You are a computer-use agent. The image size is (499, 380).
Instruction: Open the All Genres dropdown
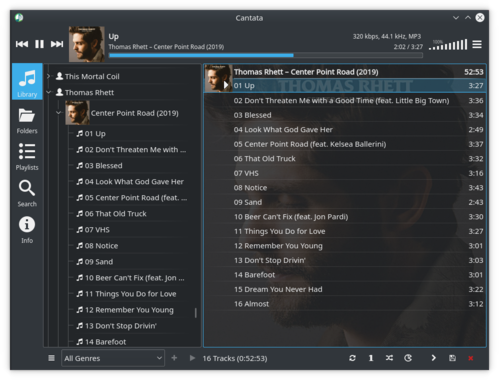point(113,358)
